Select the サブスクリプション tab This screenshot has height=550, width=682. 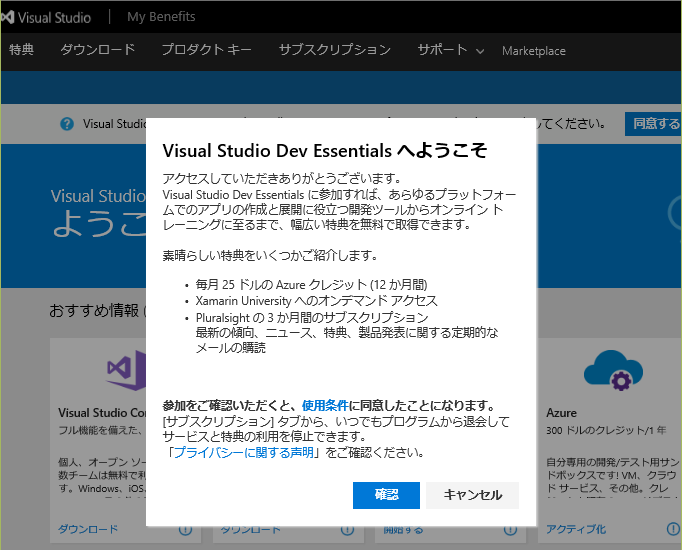tap(334, 50)
